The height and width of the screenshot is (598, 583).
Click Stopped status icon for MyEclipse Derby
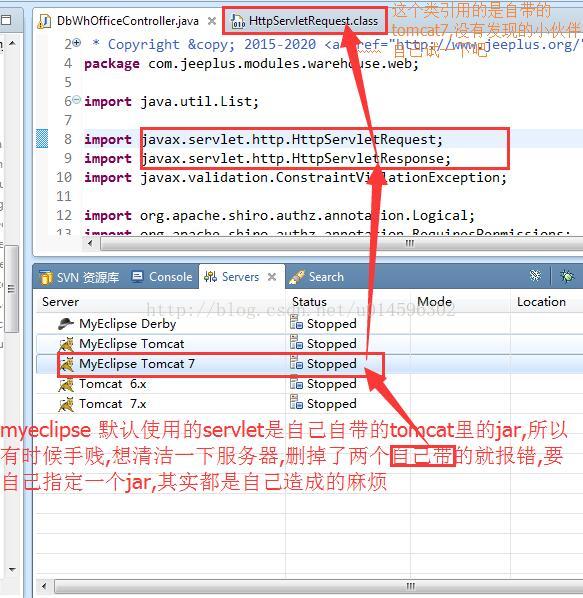tap(296, 322)
